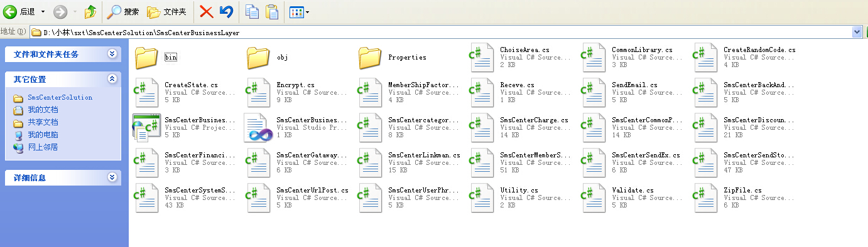868x247 pixels.
Task: Collapse the 其它位置 panel
Action: pos(112,79)
